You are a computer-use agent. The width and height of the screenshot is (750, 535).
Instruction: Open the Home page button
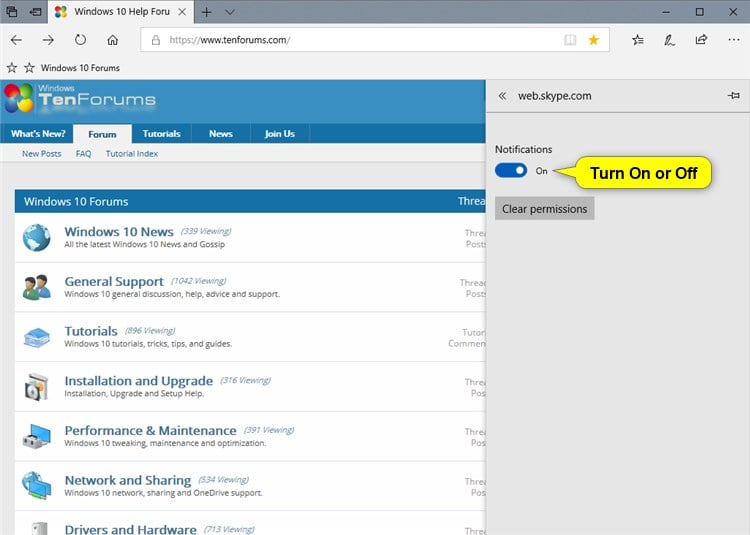click(112, 40)
